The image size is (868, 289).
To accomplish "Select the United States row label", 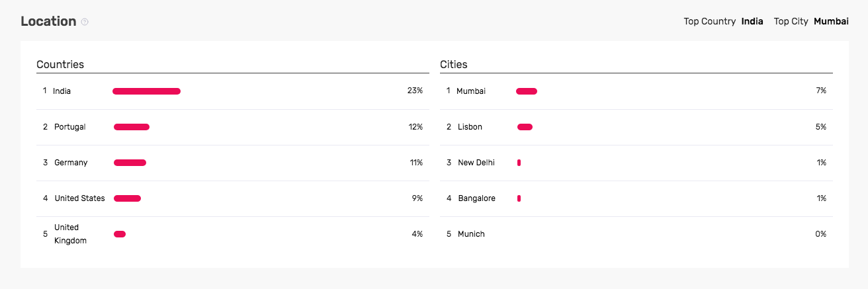I will (x=79, y=198).
